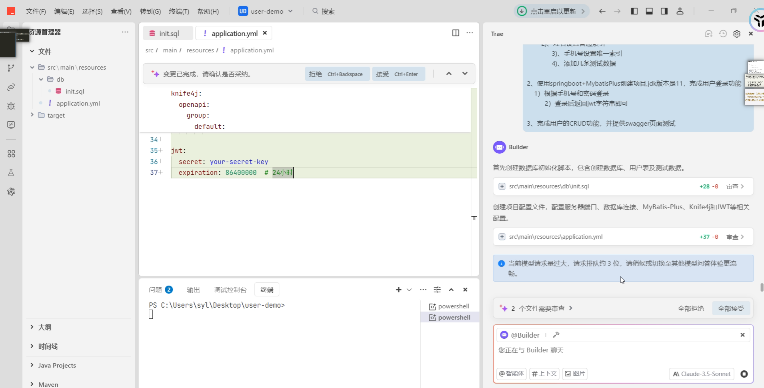Open the new terminal dropdown arrow
This screenshot has height=388, width=764.
[409, 290]
